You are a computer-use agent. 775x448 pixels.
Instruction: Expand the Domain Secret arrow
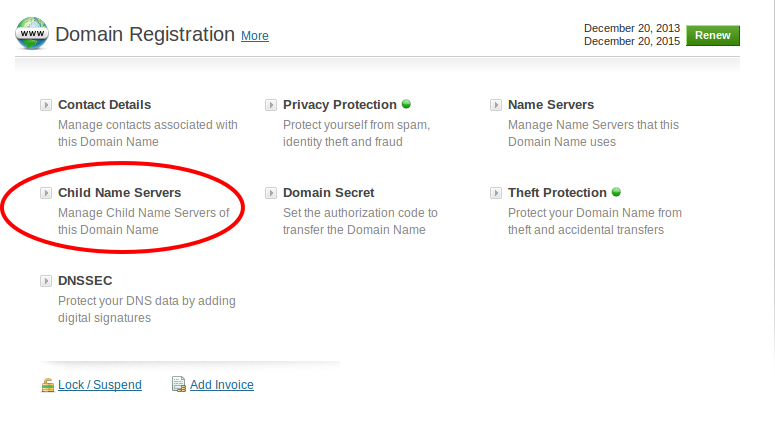271,193
